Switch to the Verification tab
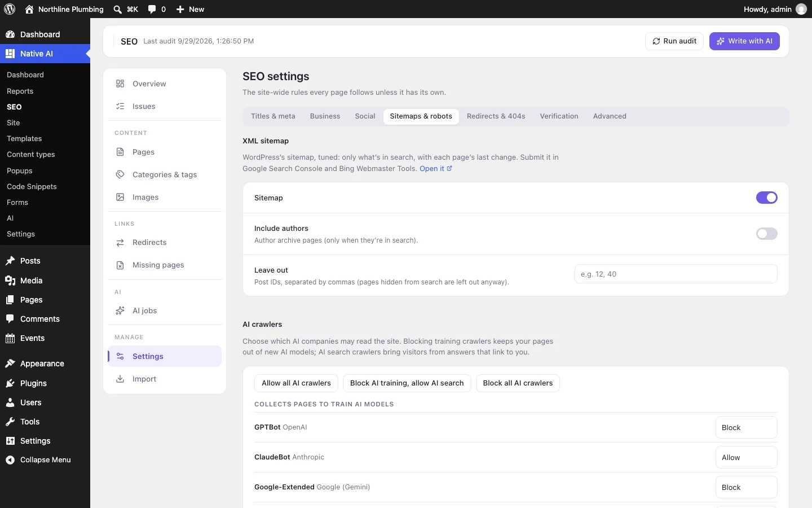The image size is (812, 508). click(x=559, y=116)
